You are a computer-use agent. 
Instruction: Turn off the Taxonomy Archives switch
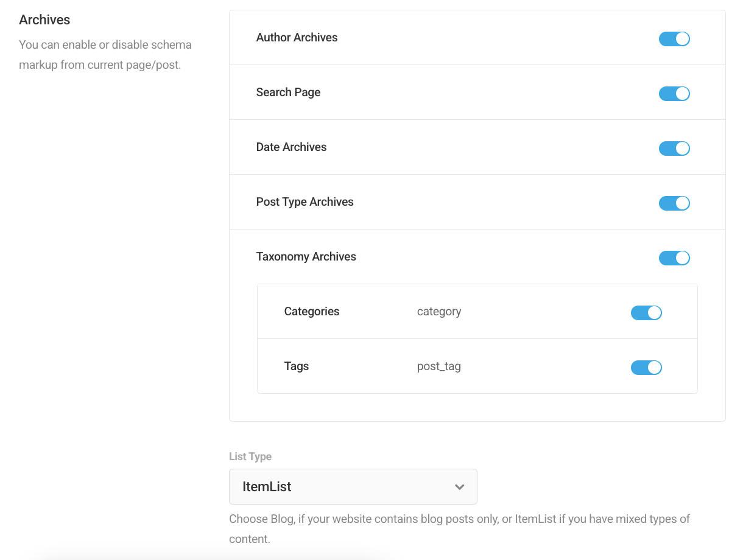pyautogui.click(x=674, y=257)
